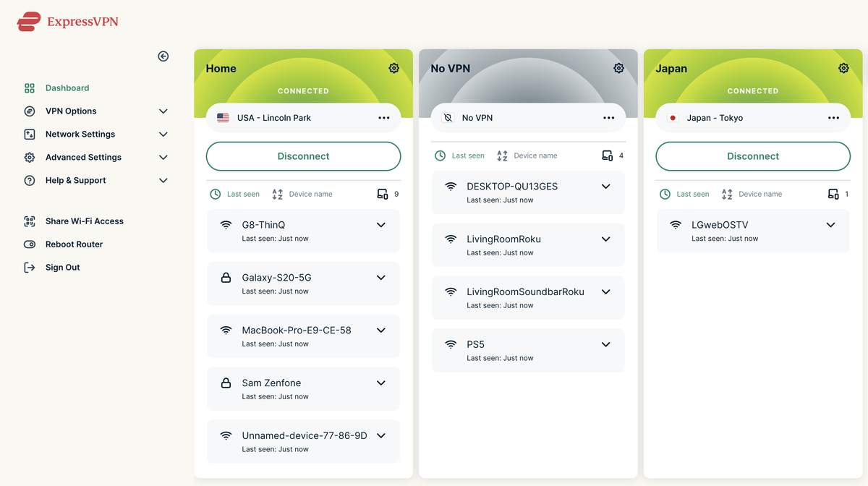Viewport: 868px width, 486px height.
Task: Expand the LGwebOSTV device details
Action: 831,225
